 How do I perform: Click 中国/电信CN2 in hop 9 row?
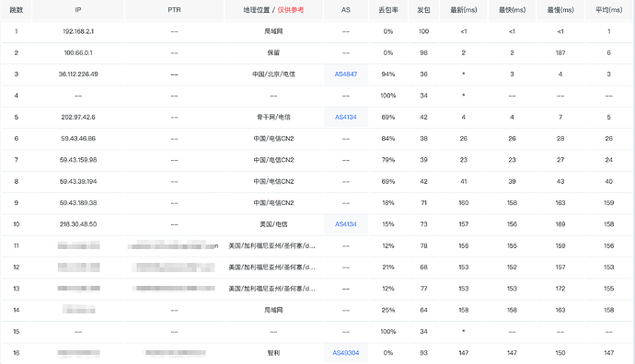[273, 202]
